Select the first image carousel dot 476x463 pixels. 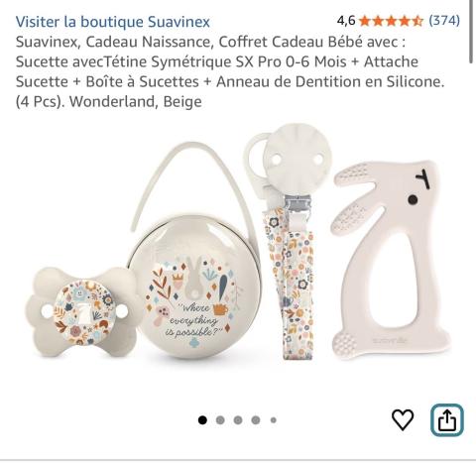202,420
